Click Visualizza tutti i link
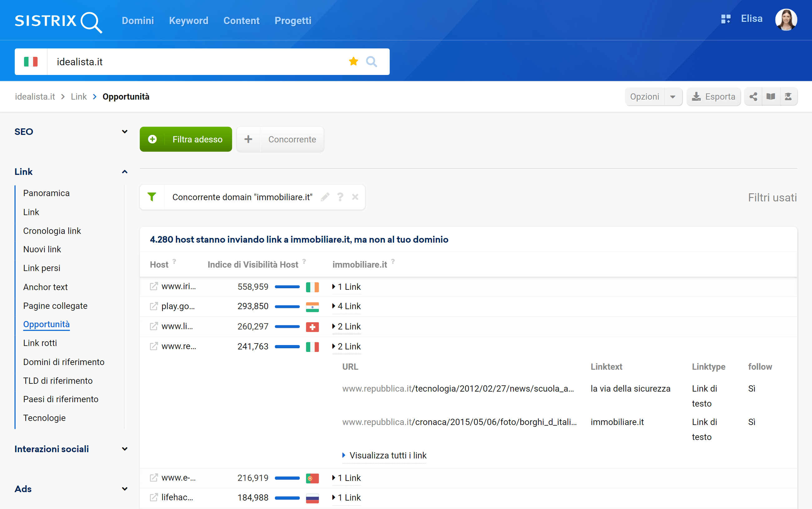This screenshot has width=812, height=509. 384,456
